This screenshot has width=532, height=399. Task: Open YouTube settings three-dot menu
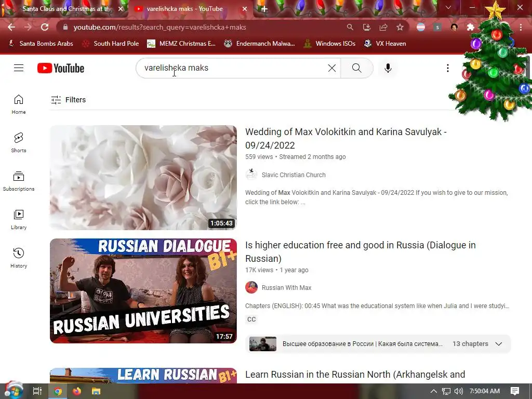point(447,68)
